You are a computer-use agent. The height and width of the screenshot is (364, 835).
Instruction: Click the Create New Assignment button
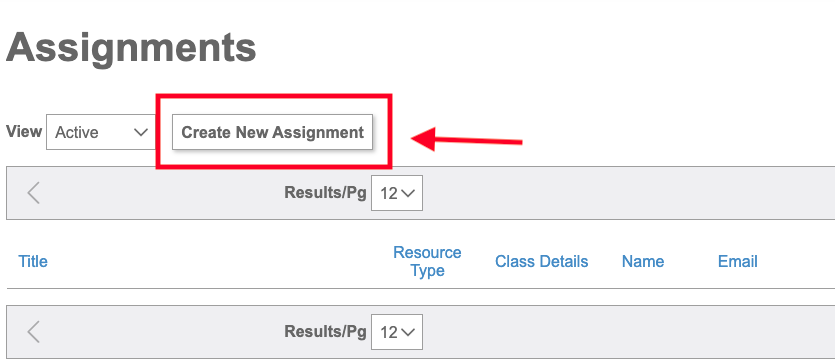click(272, 132)
